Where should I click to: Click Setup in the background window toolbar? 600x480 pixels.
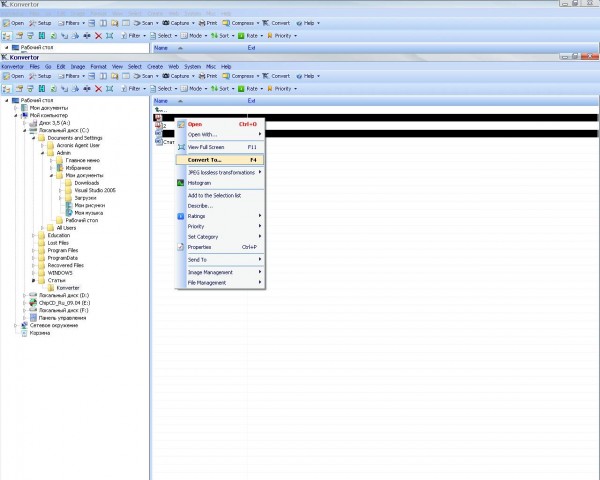(40, 23)
